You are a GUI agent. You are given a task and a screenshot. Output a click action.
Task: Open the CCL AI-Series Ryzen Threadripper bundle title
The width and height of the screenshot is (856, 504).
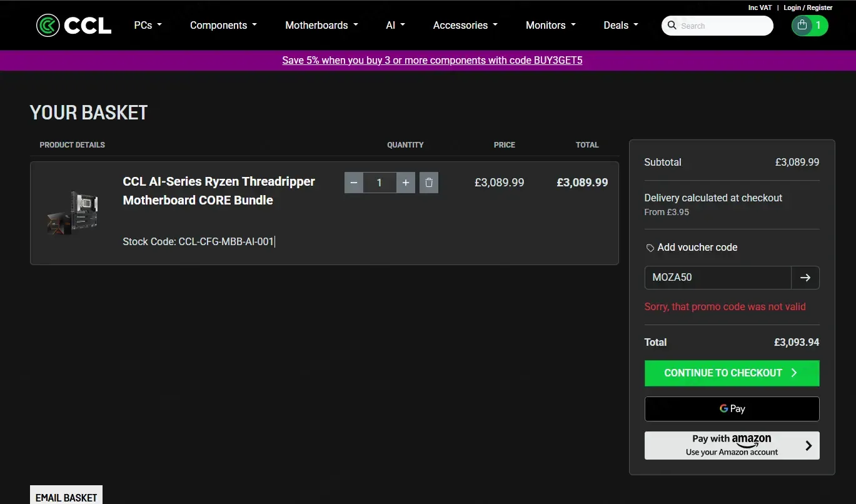pos(219,191)
